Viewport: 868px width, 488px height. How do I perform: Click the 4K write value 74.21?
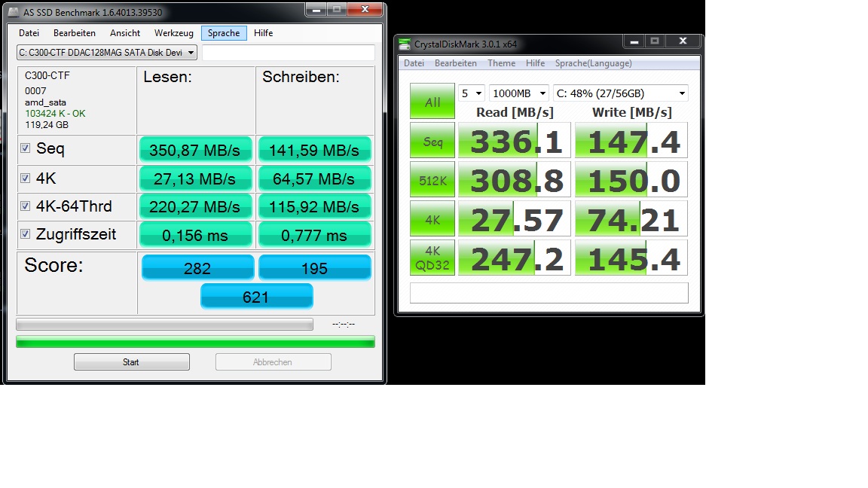pos(631,218)
